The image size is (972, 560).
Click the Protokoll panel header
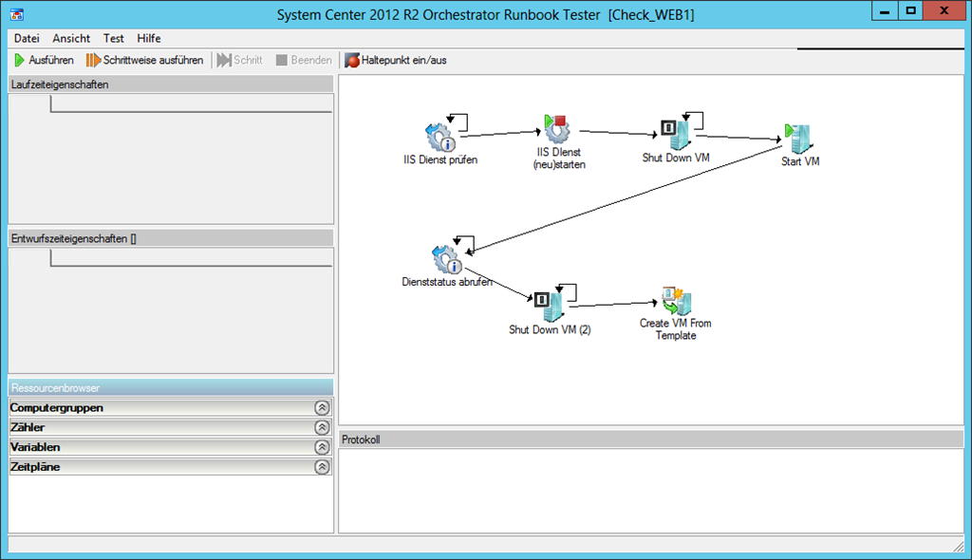(651, 439)
